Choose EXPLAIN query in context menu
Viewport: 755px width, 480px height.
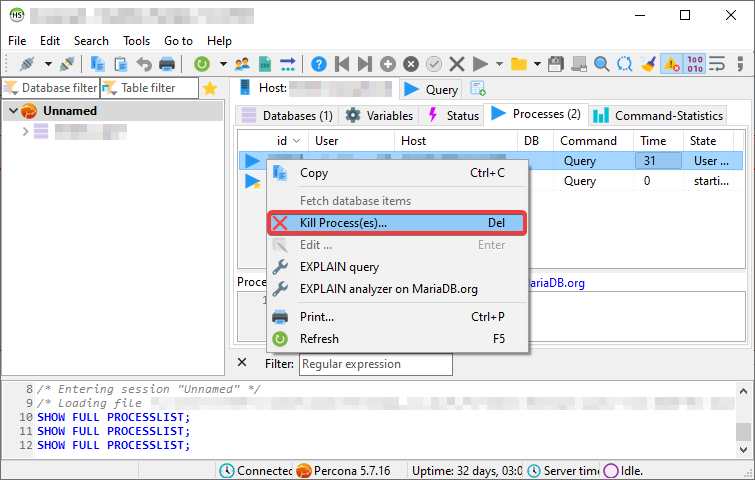(339, 267)
